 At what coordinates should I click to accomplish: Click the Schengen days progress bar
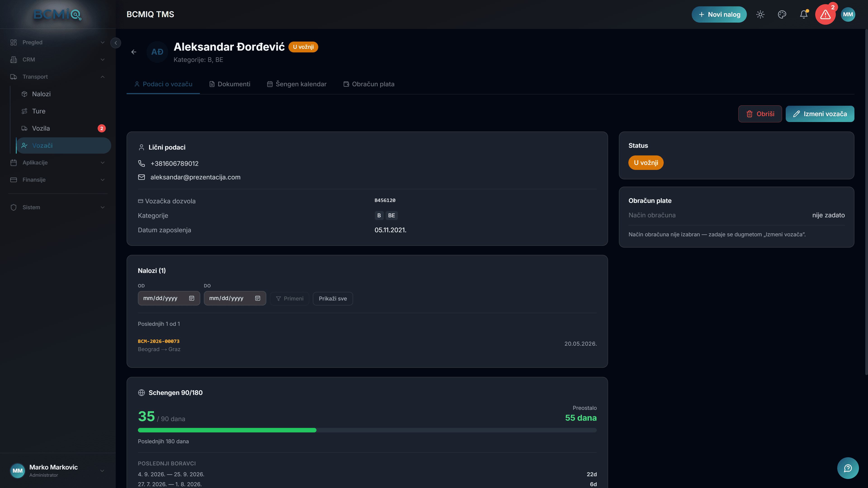[367, 430]
